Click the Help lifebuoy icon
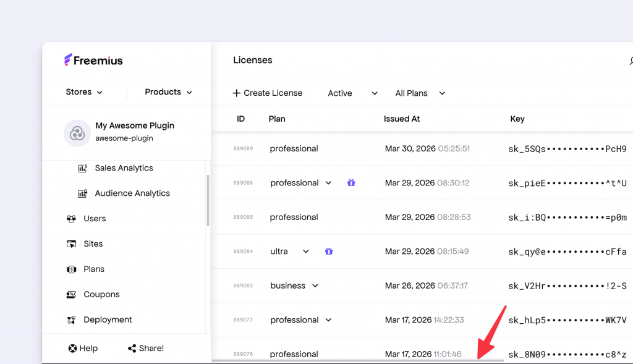The height and width of the screenshot is (364, 633). 72,348
